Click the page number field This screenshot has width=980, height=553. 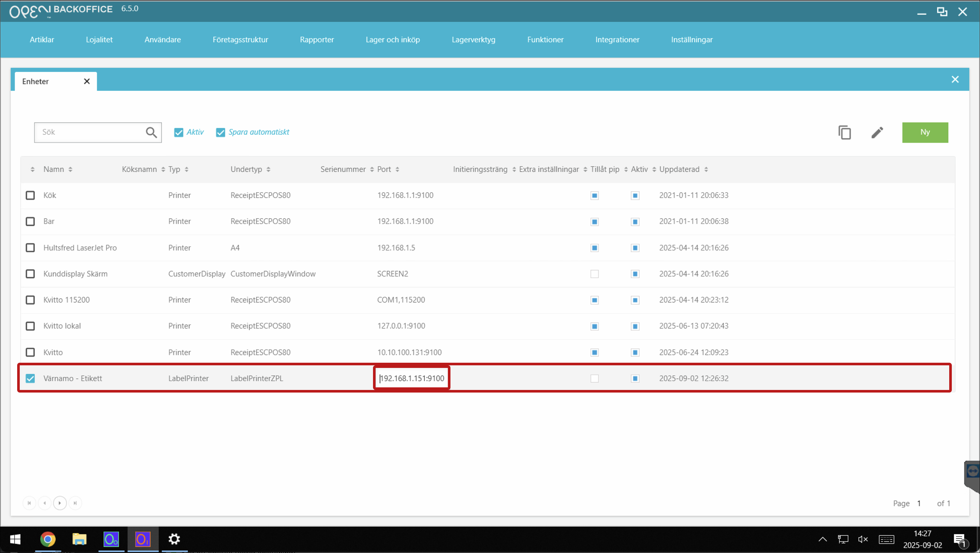918,503
